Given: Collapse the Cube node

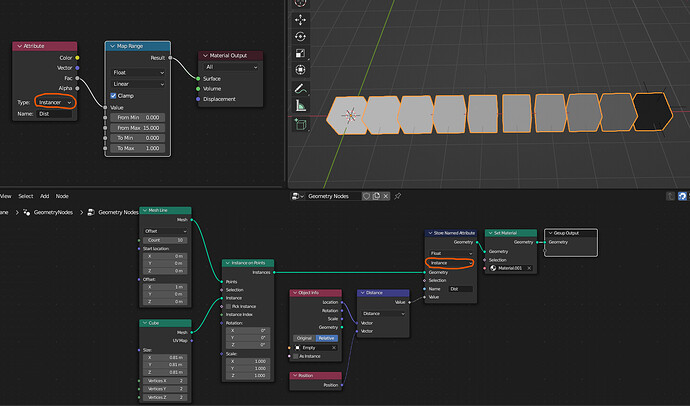Looking at the screenshot, I should coord(145,323).
